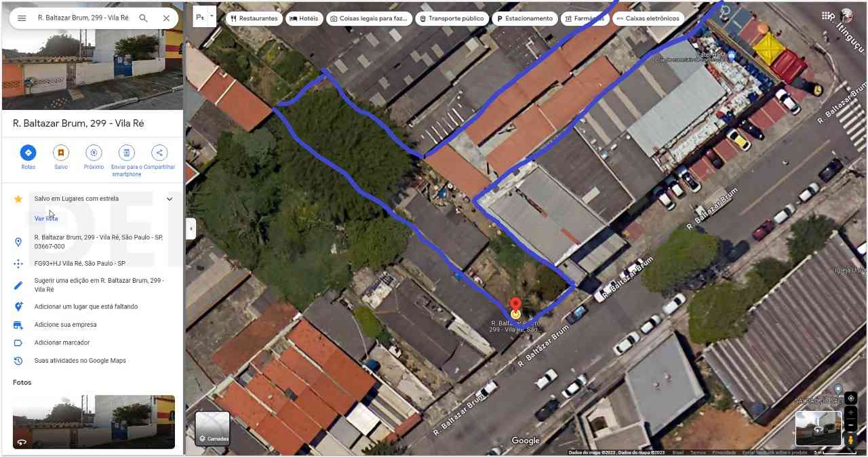Click the Rotas directions icon
868x457 pixels.
click(28, 153)
